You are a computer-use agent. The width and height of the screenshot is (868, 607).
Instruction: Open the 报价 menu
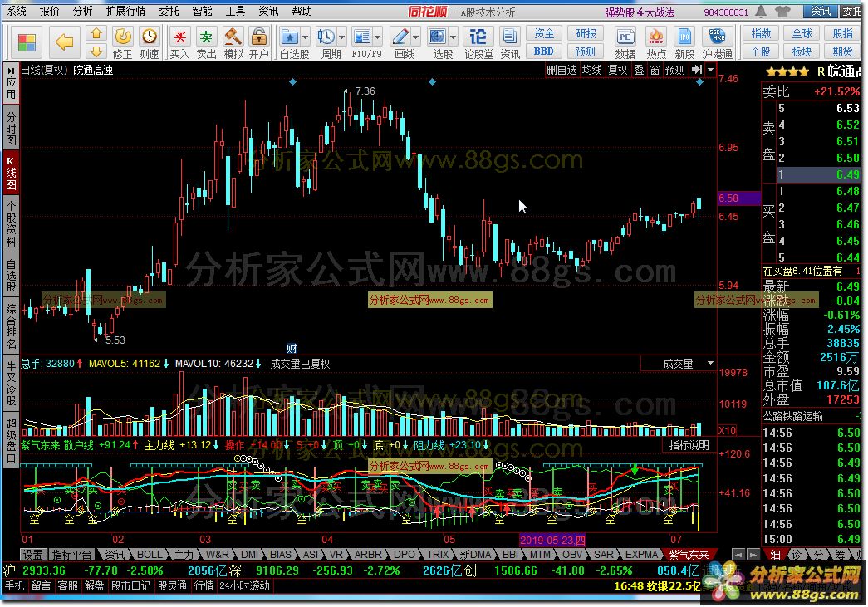49,11
